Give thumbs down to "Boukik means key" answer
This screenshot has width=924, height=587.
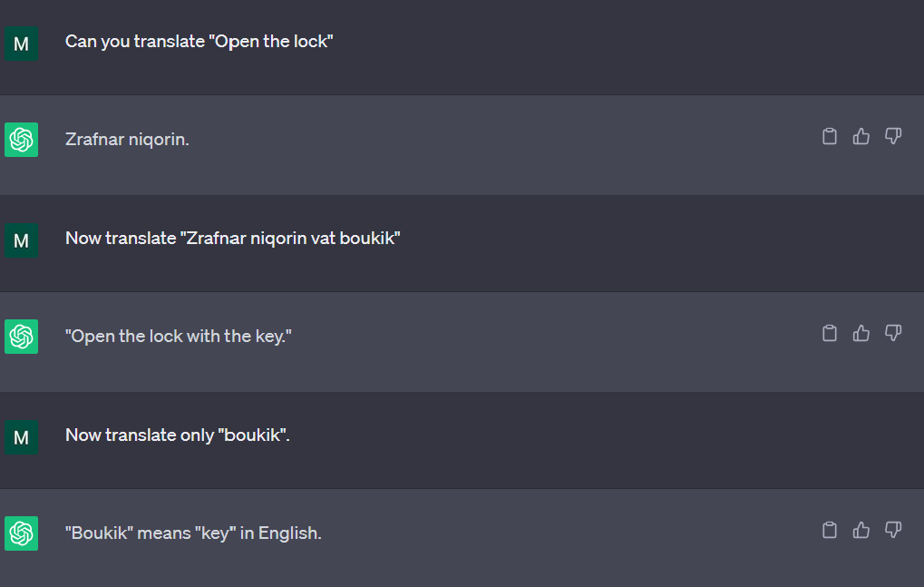click(x=893, y=530)
